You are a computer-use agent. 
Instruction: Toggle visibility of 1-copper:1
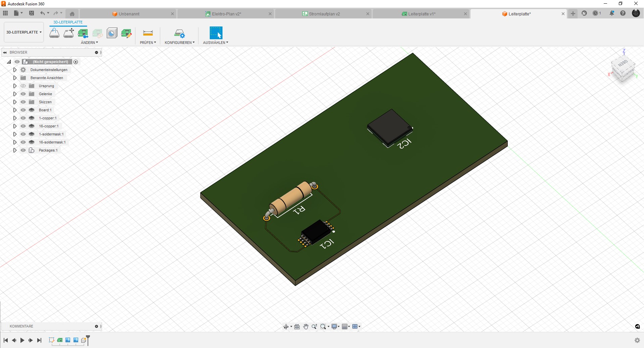[x=23, y=118]
